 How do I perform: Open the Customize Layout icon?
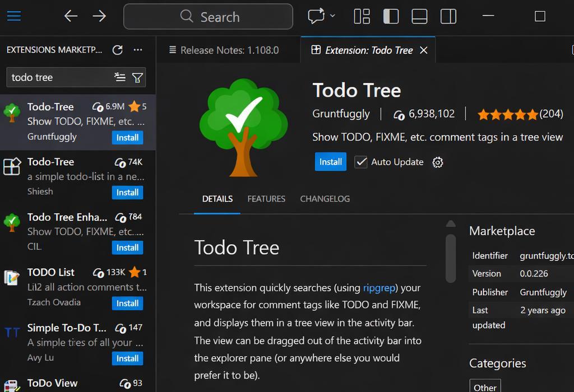point(361,16)
